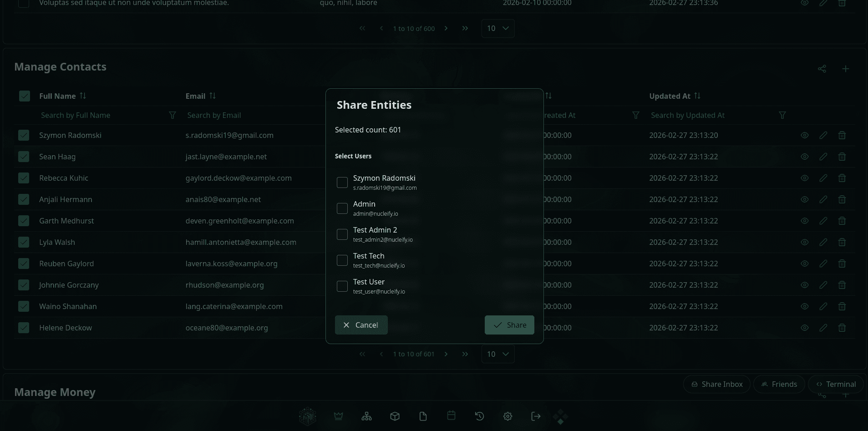Click the share icon above Manage Contacts table
Image resolution: width=868 pixels, height=431 pixels.
[822, 69]
